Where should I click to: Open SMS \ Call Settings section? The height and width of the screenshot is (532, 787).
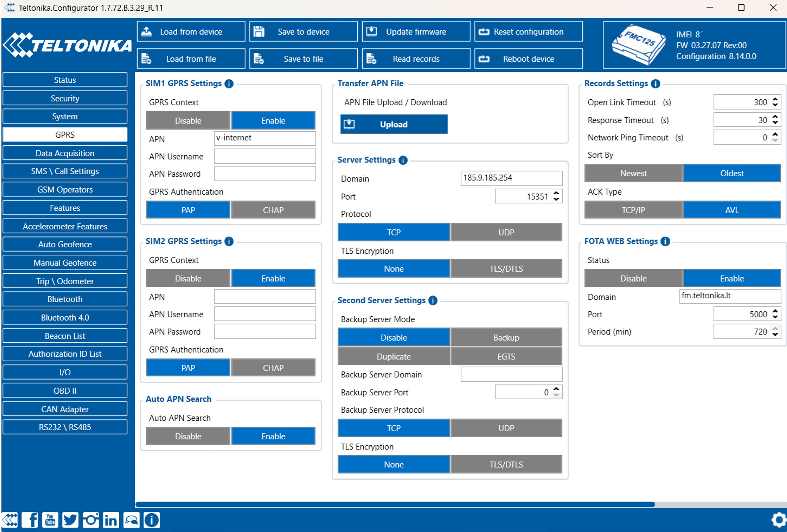pyautogui.click(x=65, y=171)
